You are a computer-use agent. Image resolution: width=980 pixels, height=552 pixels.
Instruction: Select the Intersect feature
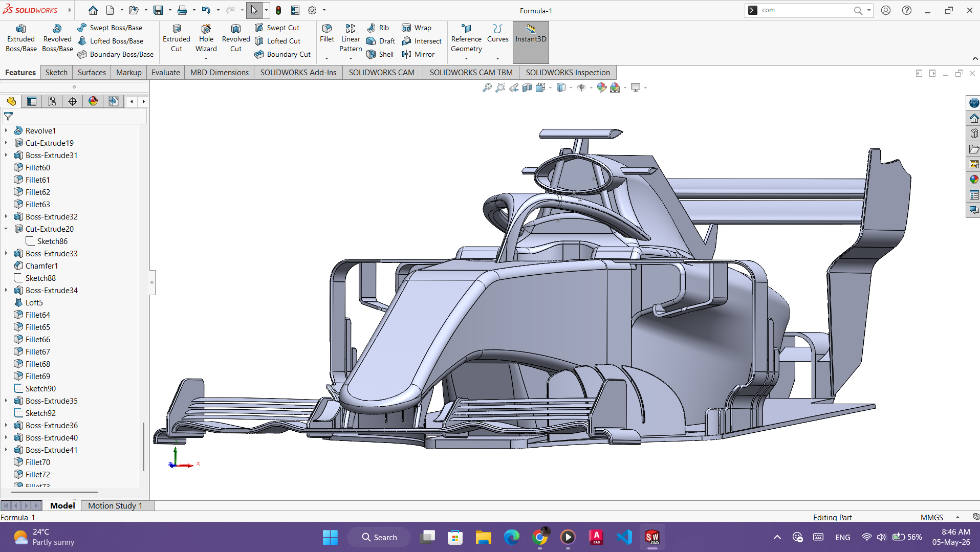pos(422,41)
